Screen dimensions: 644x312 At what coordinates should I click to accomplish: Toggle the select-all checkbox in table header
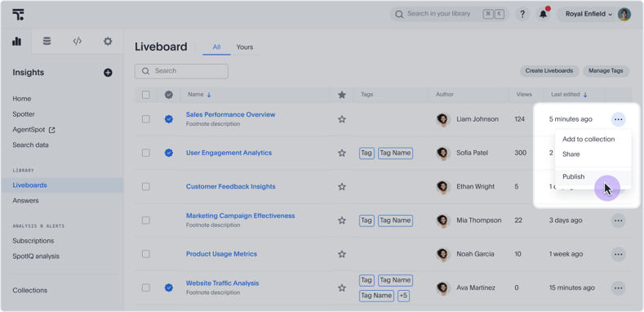[x=146, y=95]
